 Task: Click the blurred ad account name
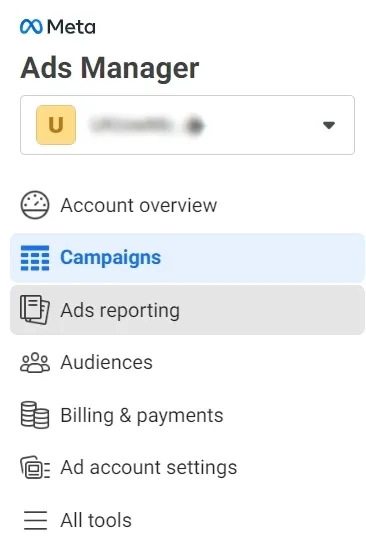[x=146, y=125]
